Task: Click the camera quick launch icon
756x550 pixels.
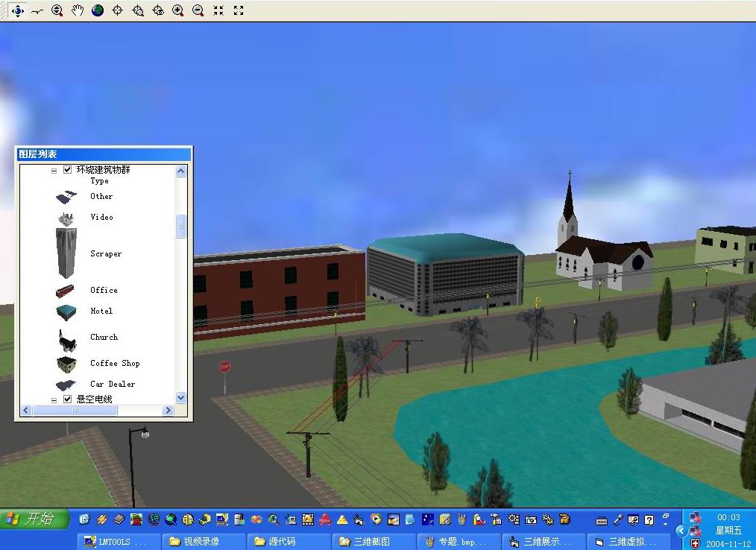Action: coord(531,519)
